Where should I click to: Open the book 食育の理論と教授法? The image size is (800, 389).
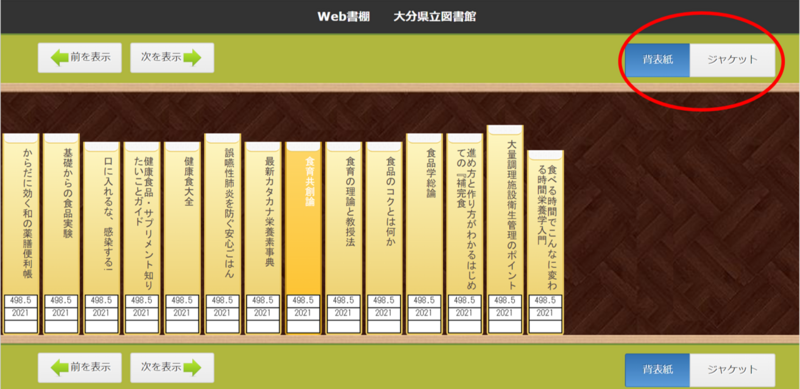pos(343,238)
